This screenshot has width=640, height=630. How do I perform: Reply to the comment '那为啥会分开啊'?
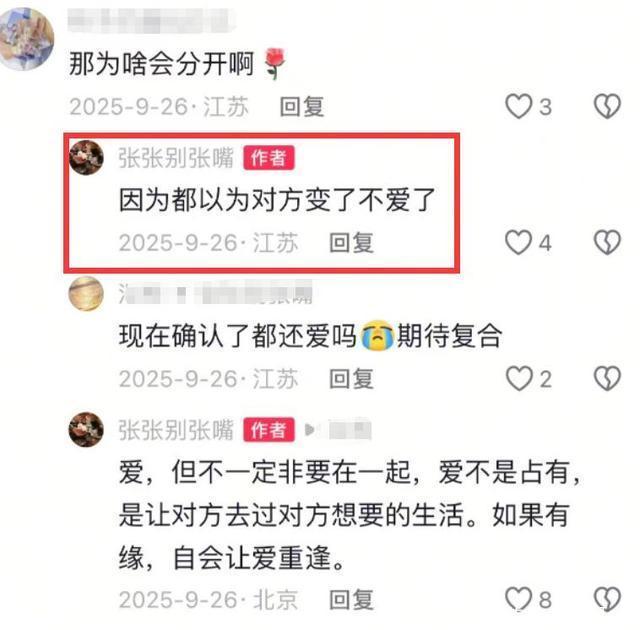tap(302, 107)
